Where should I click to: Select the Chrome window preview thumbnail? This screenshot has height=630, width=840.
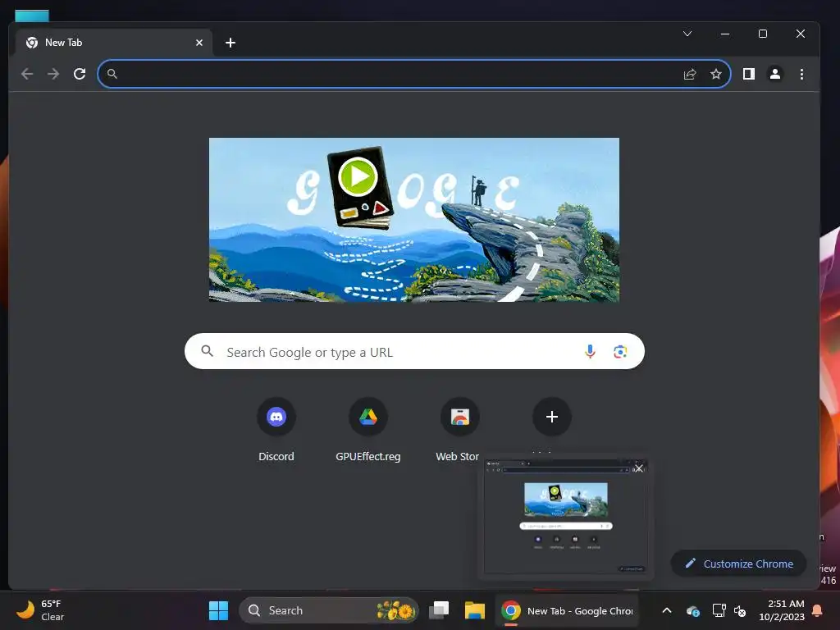(565, 518)
